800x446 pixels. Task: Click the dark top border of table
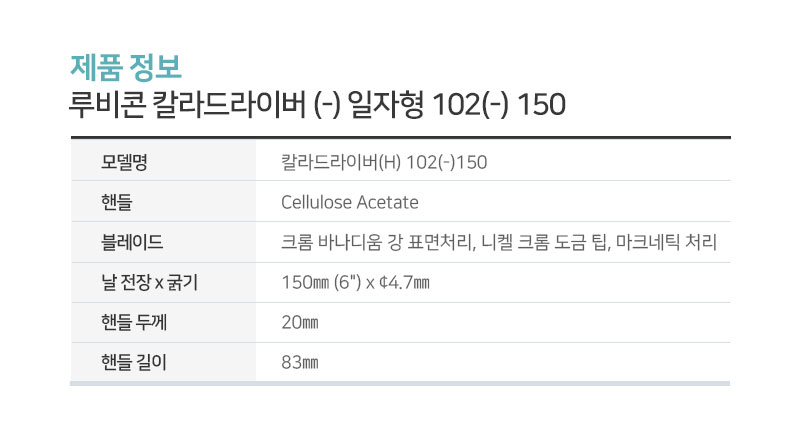click(401, 137)
